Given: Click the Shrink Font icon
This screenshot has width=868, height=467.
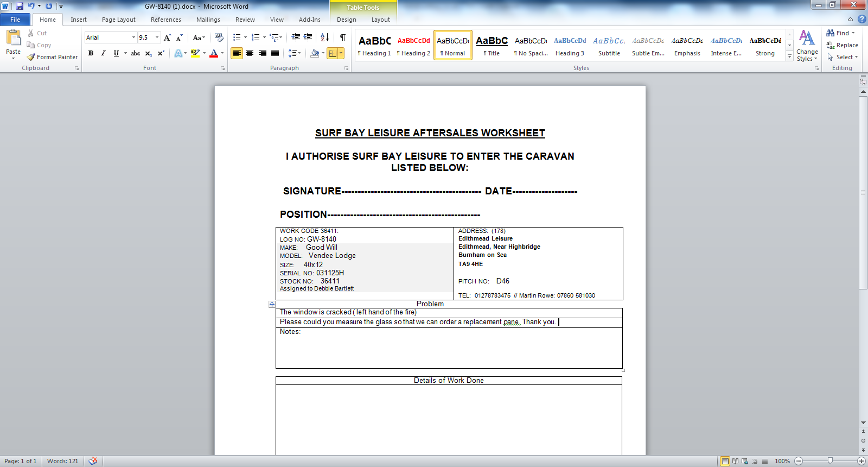Looking at the screenshot, I should click(179, 37).
